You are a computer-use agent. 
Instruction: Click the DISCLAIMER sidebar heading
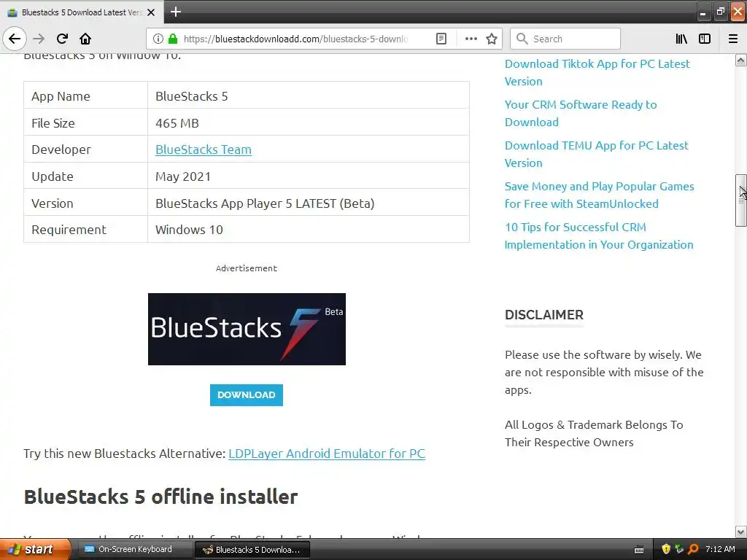544,315
